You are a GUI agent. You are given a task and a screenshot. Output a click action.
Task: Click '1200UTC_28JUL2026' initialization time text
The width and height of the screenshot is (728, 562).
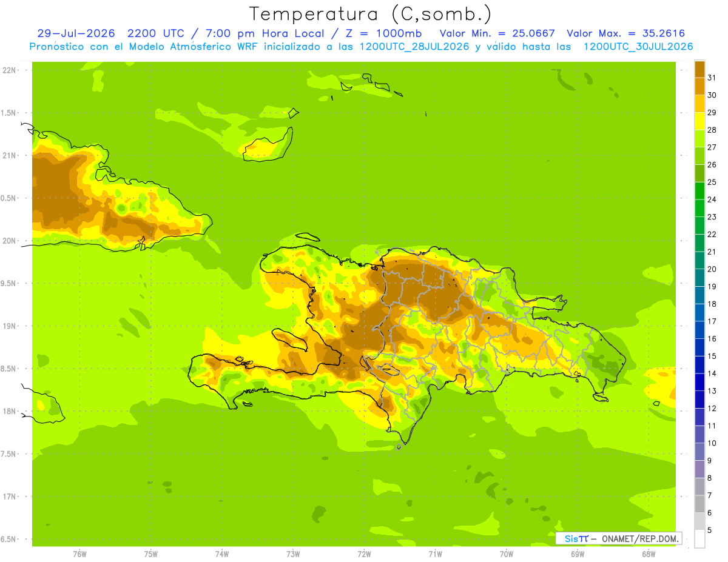pos(414,47)
